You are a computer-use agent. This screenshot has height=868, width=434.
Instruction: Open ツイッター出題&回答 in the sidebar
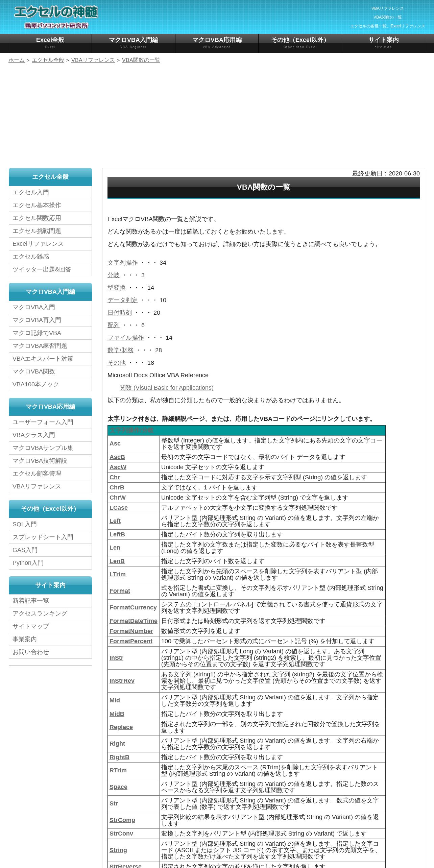[x=50, y=269]
